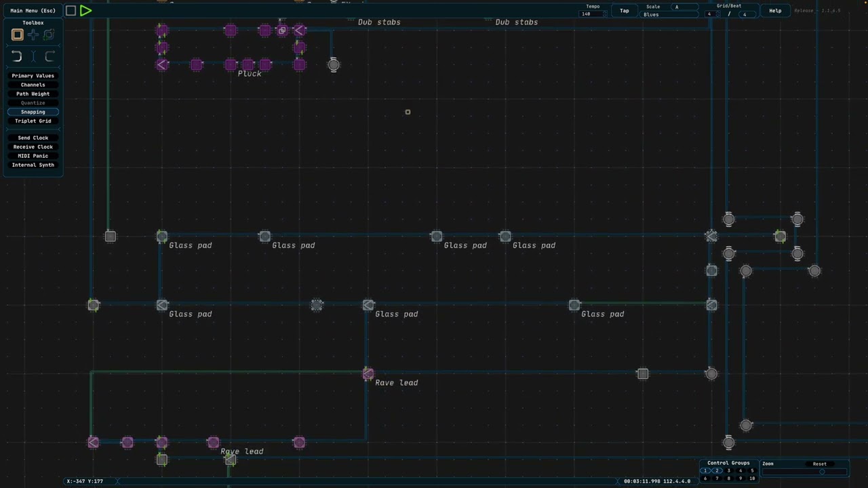Enable Send Clock
This screenshot has height=488, width=868.
(33, 138)
